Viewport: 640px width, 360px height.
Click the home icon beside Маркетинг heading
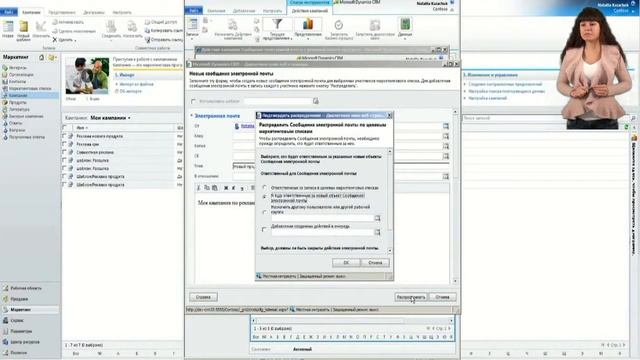pyautogui.click(x=41, y=58)
